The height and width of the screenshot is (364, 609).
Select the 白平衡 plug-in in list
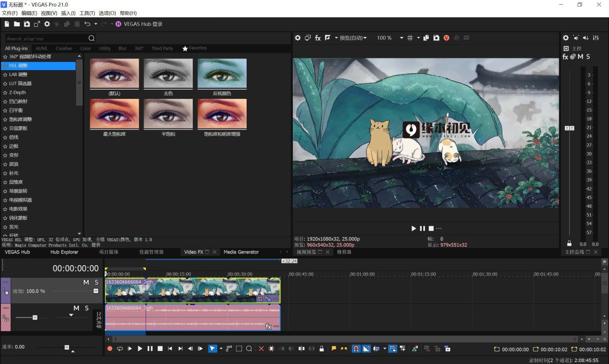[16, 110]
